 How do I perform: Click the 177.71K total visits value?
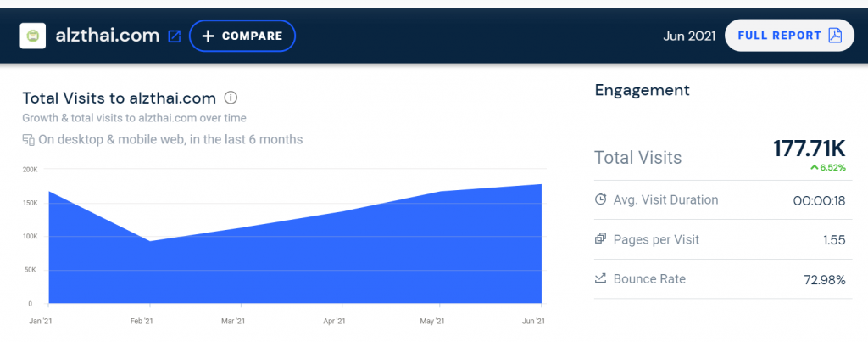pos(810,149)
